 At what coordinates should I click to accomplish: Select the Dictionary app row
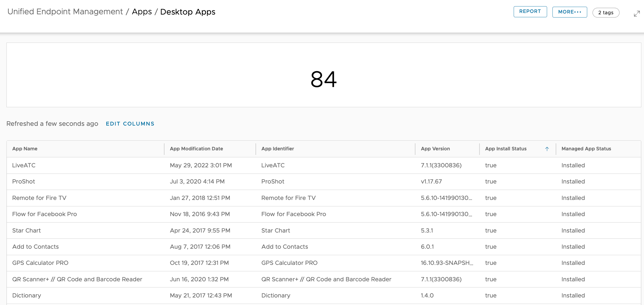27,296
